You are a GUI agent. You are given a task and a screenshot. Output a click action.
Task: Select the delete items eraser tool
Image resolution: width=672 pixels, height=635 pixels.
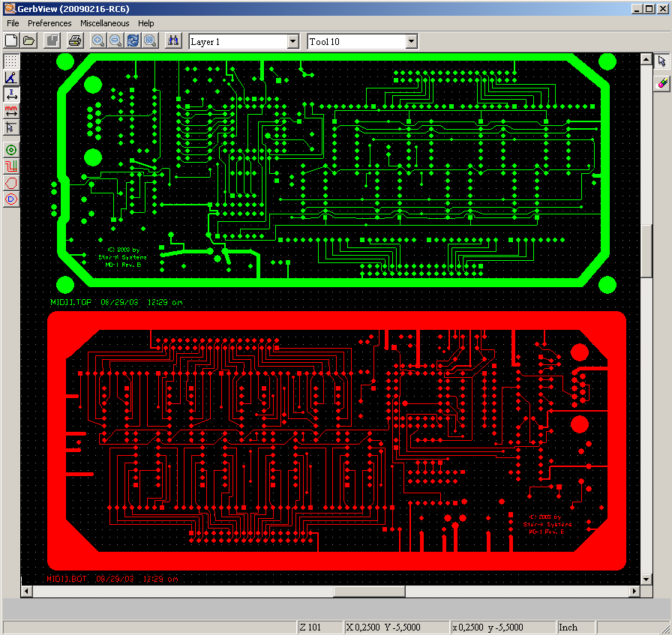click(x=662, y=83)
